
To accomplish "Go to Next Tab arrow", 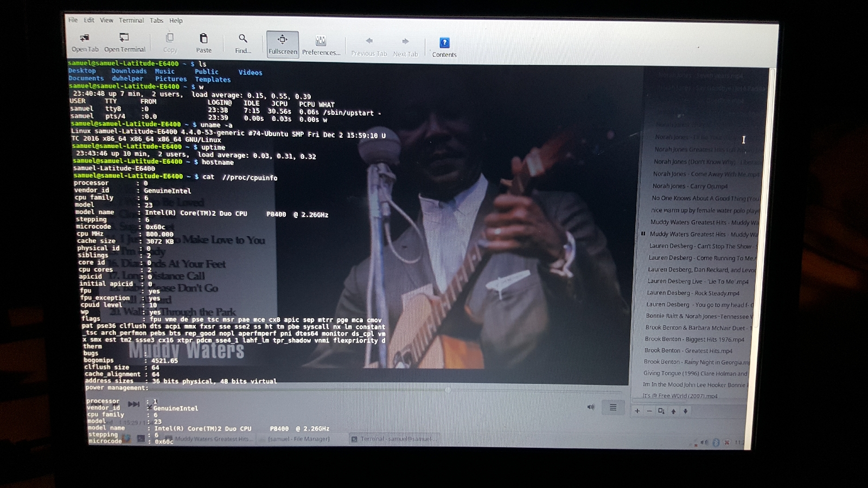I will point(405,47).
